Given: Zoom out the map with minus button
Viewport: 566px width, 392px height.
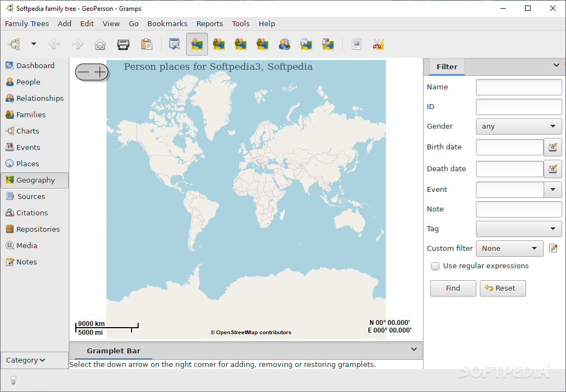Looking at the screenshot, I should pyautogui.click(x=84, y=72).
